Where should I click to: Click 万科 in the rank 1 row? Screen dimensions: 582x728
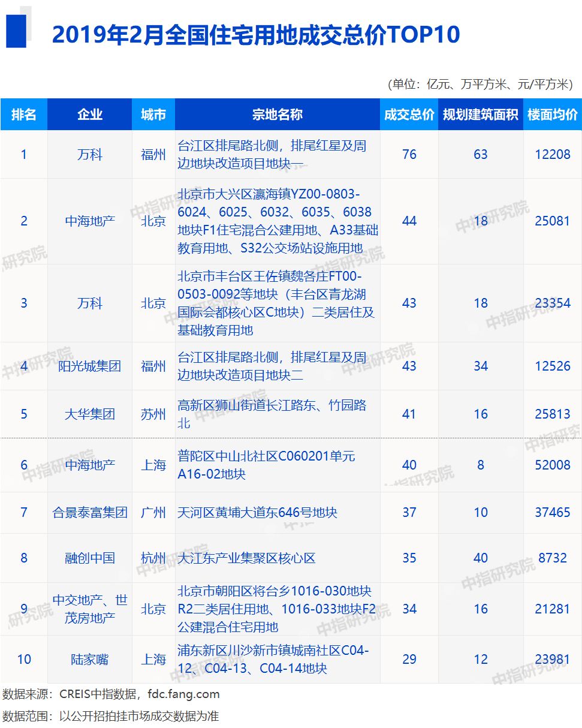pyautogui.click(x=90, y=155)
